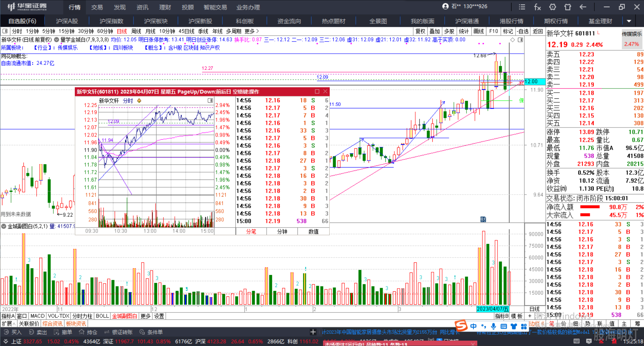
Task: Open system settings gear icon
Action: point(553,7)
